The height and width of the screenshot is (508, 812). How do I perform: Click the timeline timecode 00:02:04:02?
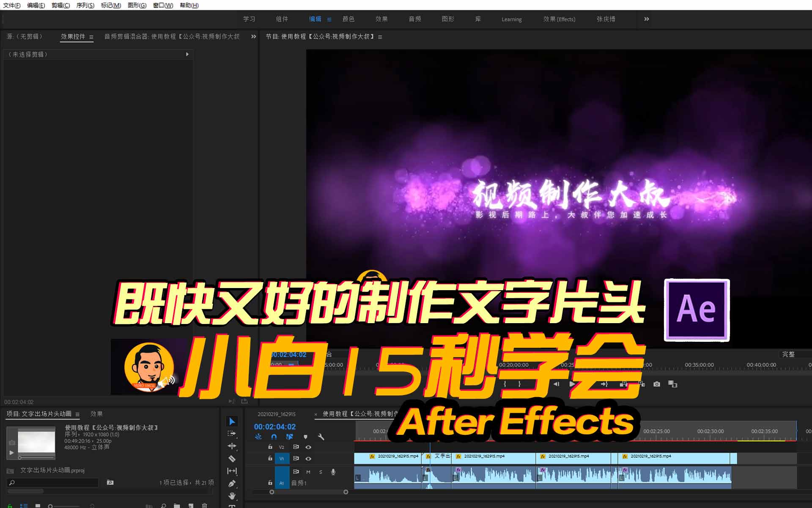[275, 427]
